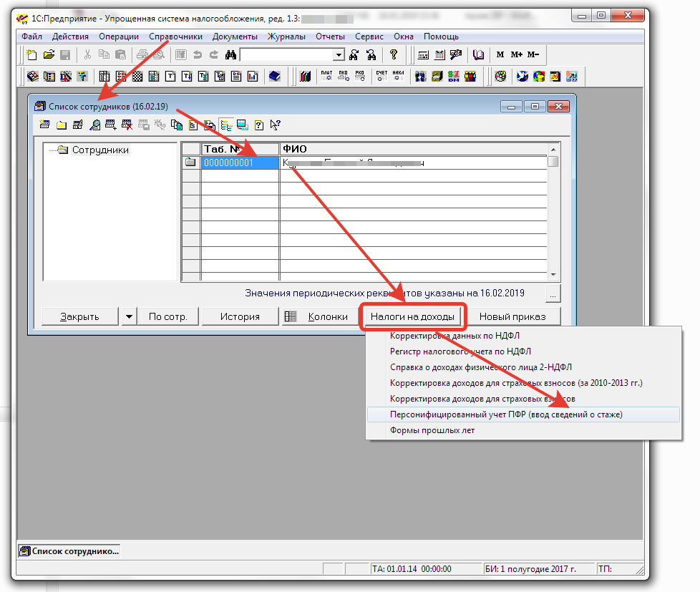Click the Новый приказ button
The width and height of the screenshot is (700, 592).
point(512,316)
